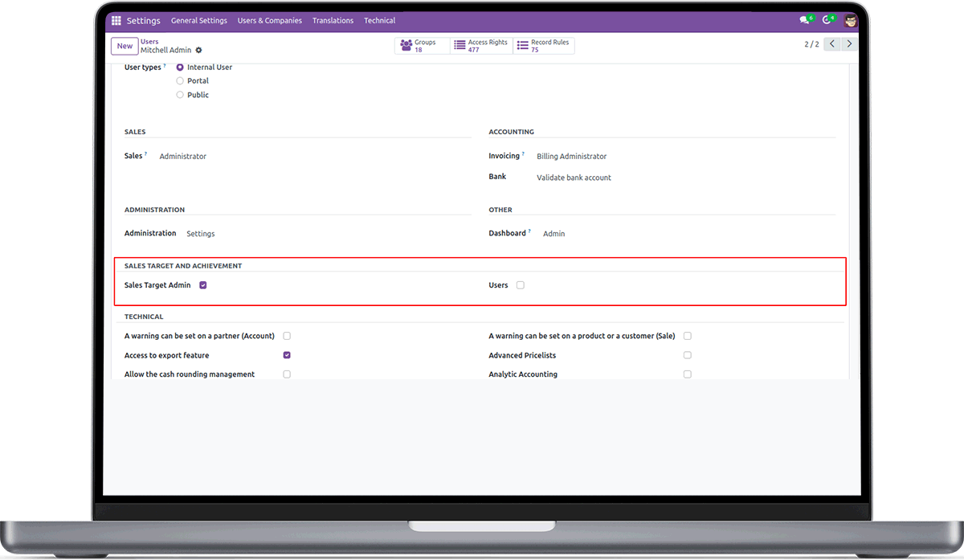This screenshot has height=560, width=964.
Task: Select Portal user type
Action: [180, 81]
